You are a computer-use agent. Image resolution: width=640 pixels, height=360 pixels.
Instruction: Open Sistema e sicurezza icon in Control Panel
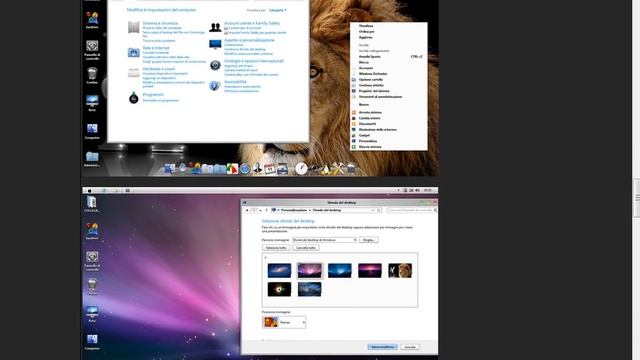(x=133, y=27)
